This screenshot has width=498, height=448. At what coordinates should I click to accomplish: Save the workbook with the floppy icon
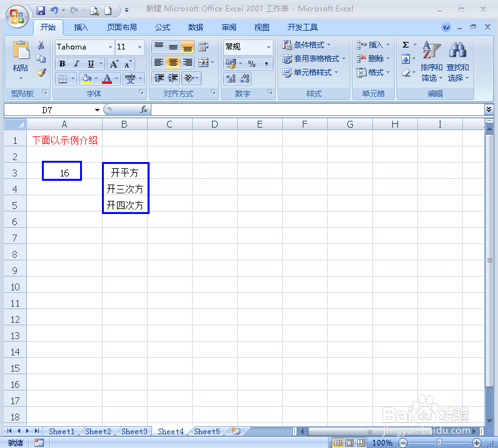[41, 11]
